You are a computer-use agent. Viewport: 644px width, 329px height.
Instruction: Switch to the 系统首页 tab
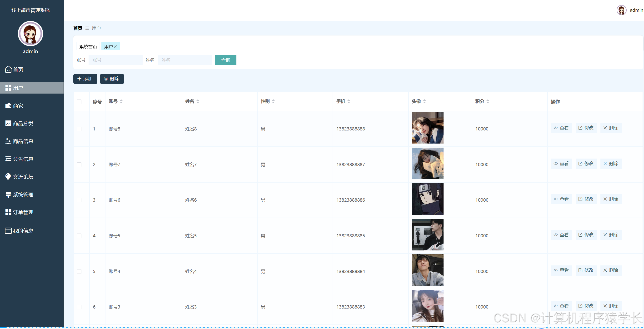click(x=88, y=47)
